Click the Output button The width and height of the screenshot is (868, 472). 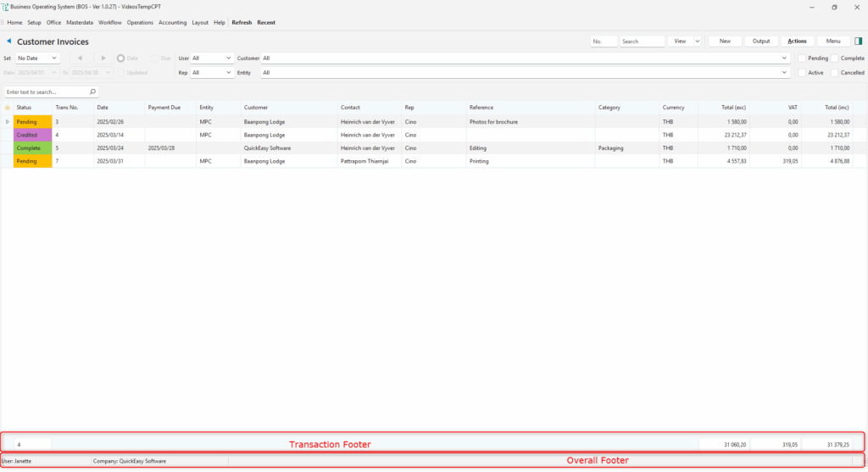coord(761,41)
